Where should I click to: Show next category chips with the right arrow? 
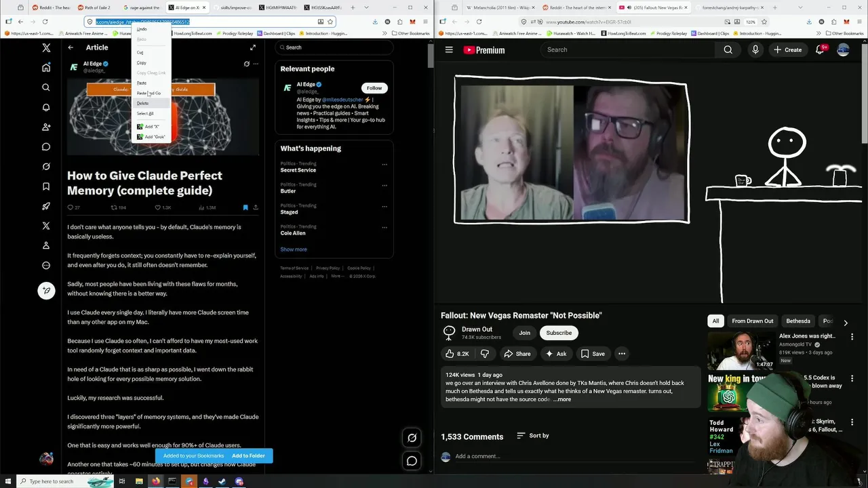(846, 323)
